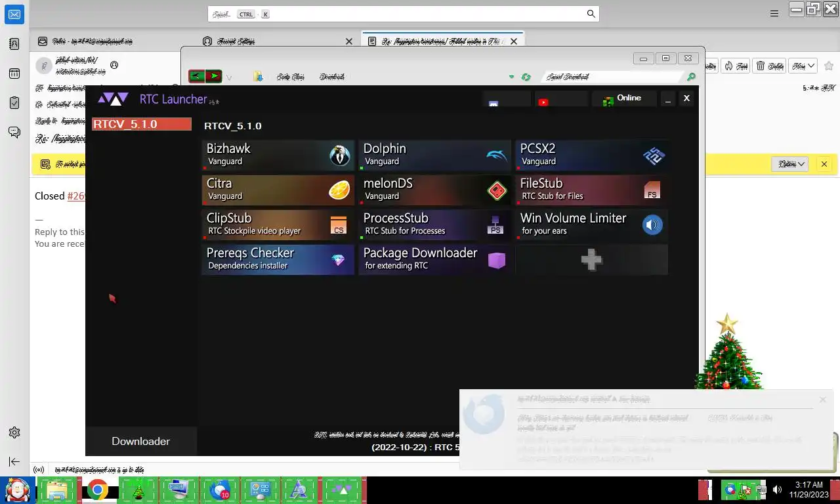Open the Options dropdown on the yellow bar
This screenshot has width=840, height=504.
(791, 164)
